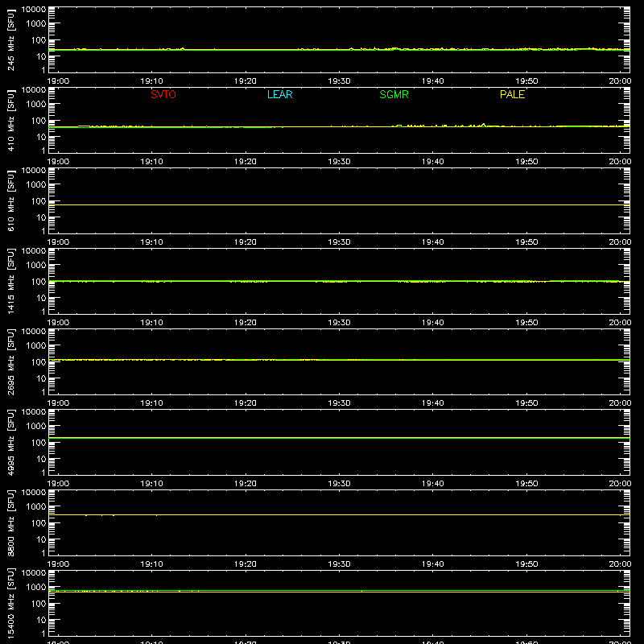Click 19:30 time label under 1415 MHz plot
The width and height of the screenshot is (644, 644).
(339, 323)
